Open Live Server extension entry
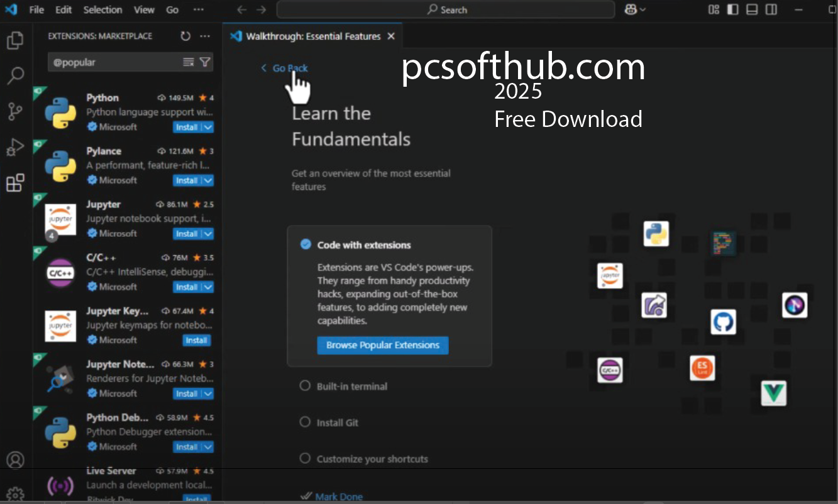Image resolution: width=838 pixels, height=504 pixels. [128, 484]
